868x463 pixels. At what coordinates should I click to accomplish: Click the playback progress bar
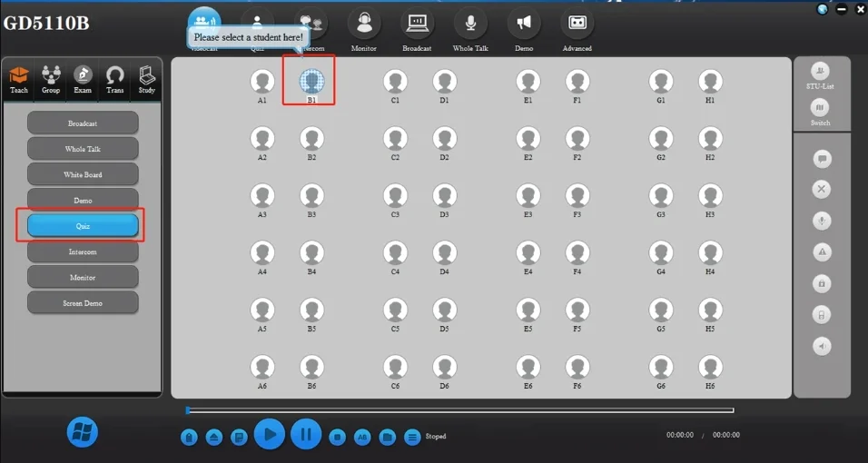[459, 410]
